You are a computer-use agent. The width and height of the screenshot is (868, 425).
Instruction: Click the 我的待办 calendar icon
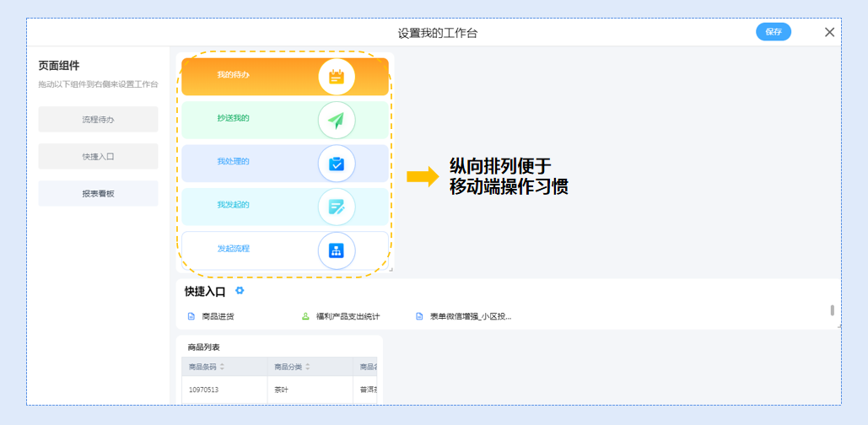[337, 77]
